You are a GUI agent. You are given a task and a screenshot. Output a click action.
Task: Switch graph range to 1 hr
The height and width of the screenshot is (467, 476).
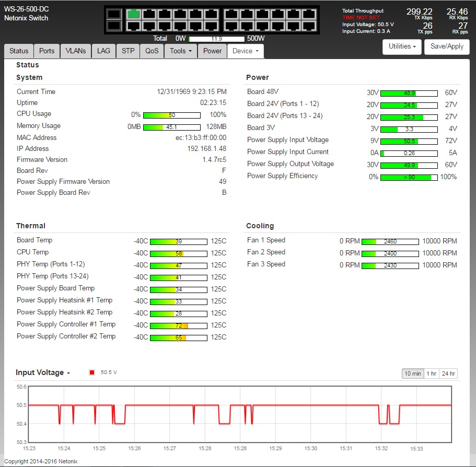(431, 373)
